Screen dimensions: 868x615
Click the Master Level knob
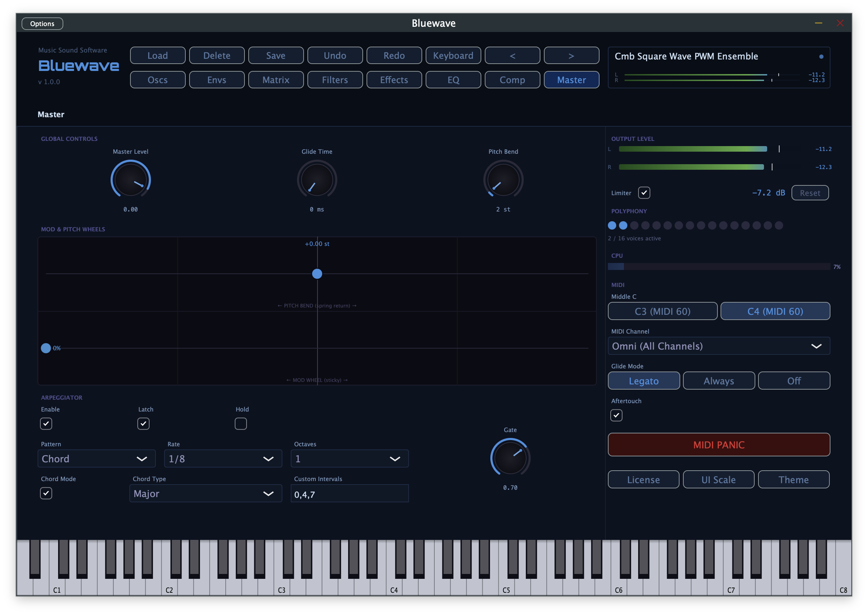(131, 179)
